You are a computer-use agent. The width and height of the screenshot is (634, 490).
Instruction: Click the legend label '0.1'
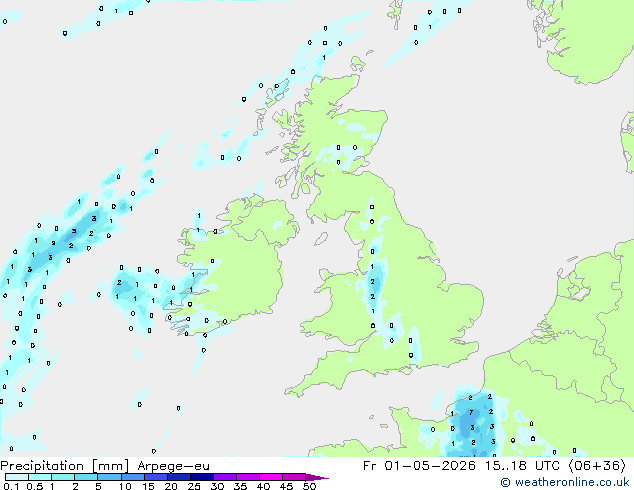click(x=11, y=486)
